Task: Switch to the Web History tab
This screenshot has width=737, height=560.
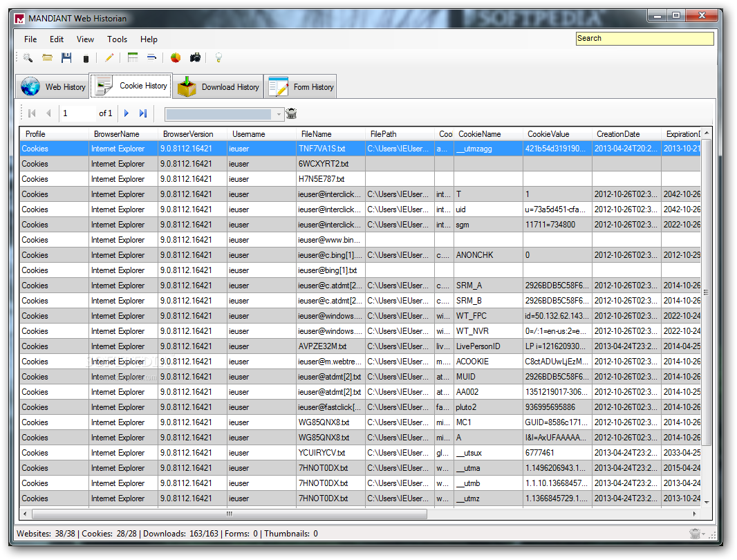Action: (x=53, y=87)
